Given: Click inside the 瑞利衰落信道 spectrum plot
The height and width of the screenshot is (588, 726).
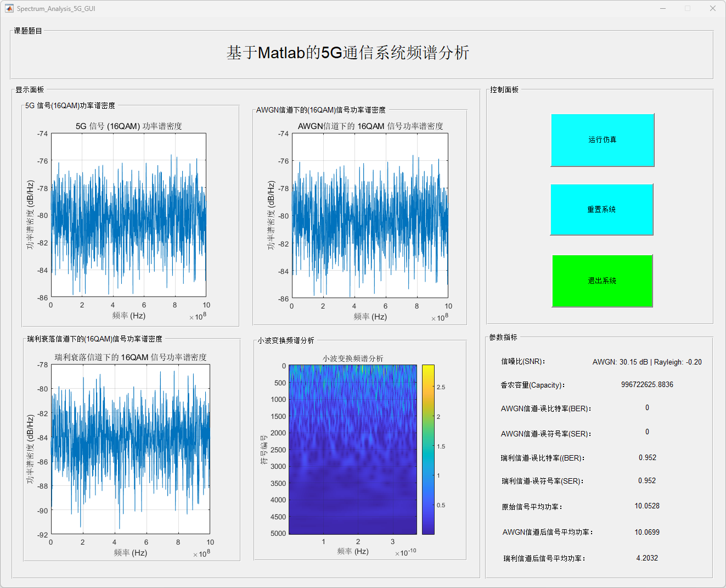Looking at the screenshot, I should click(130, 449).
